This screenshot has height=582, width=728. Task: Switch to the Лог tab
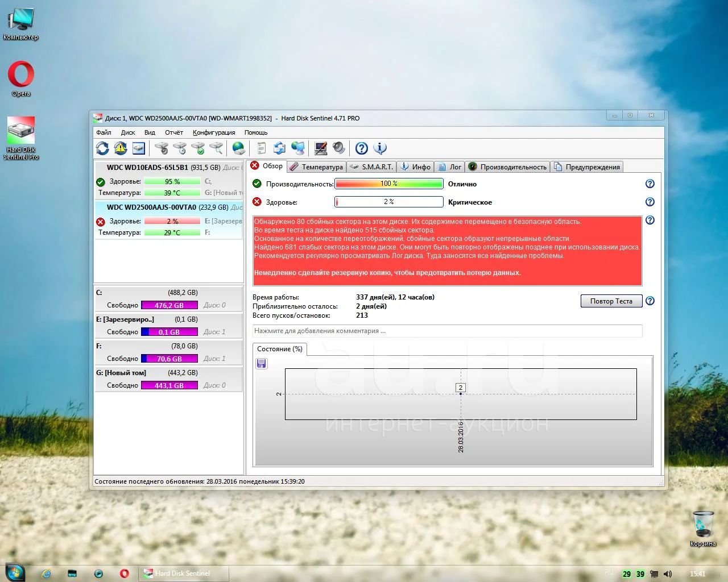(x=449, y=167)
